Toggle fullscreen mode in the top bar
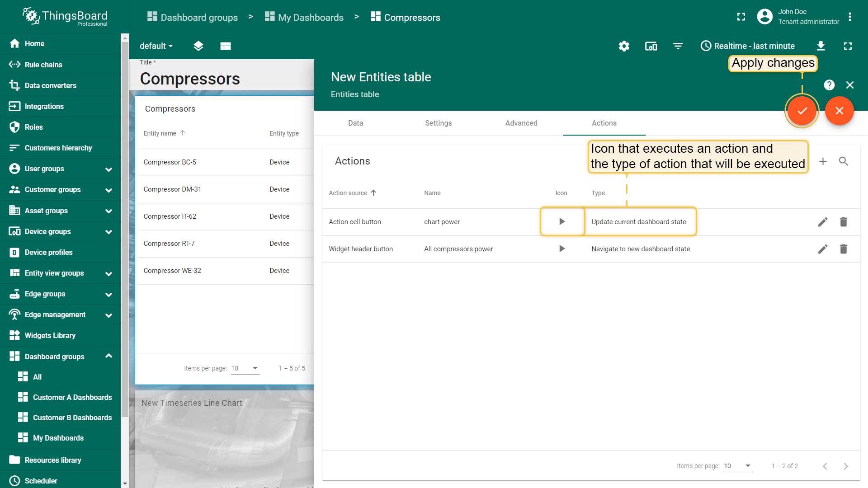 [x=741, y=17]
